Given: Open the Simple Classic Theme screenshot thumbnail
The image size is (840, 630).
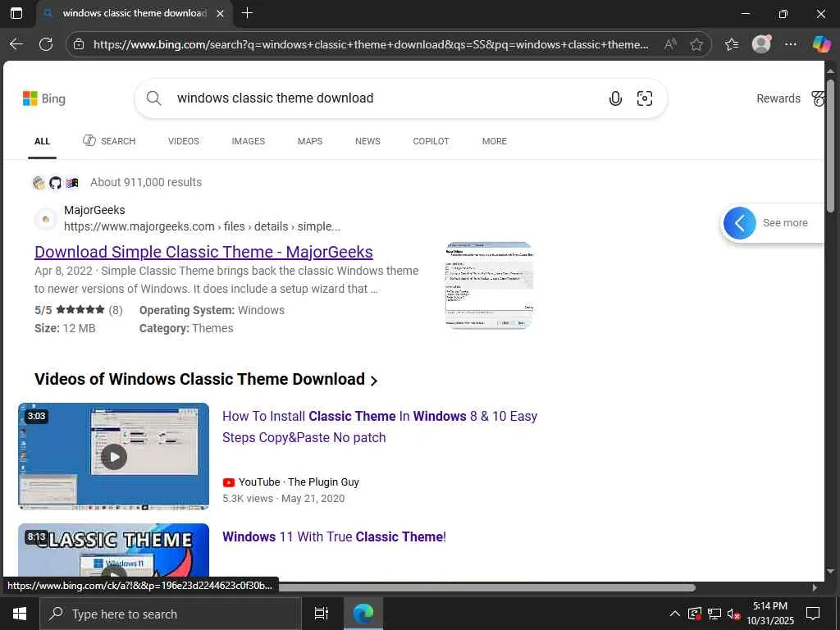Looking at the screenshot, I should 489,285.
